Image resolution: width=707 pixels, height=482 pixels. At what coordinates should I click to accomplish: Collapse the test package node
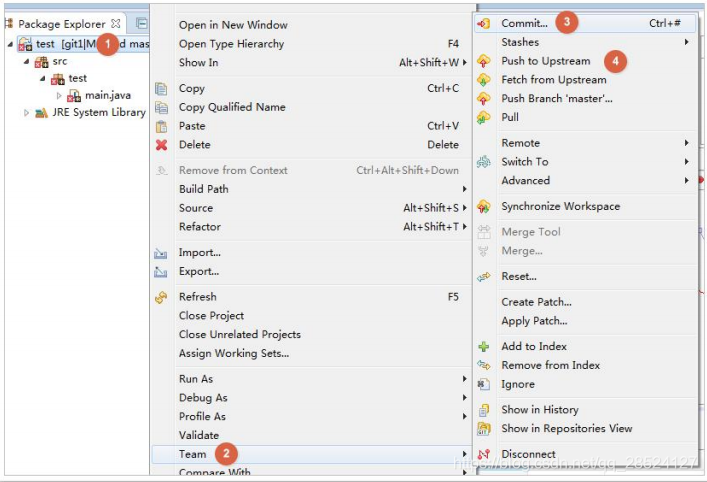[43, 78]
